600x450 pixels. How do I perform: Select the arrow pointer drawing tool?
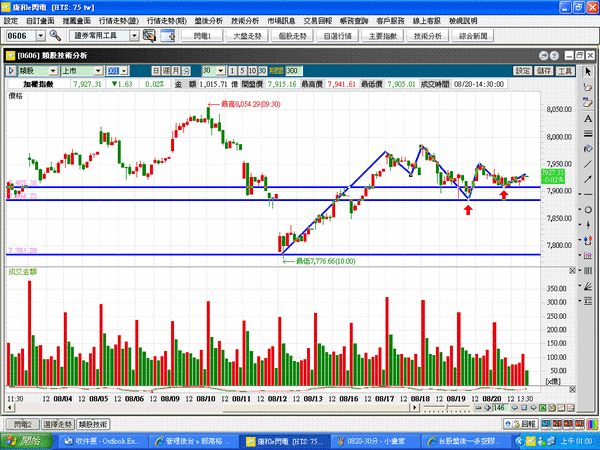click(588, 72)
